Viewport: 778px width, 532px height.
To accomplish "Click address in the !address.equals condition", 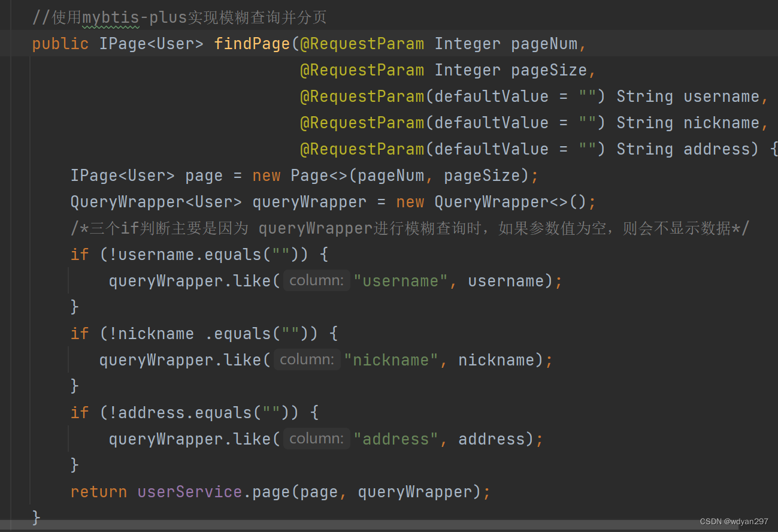I will click(x=152, y=413).
